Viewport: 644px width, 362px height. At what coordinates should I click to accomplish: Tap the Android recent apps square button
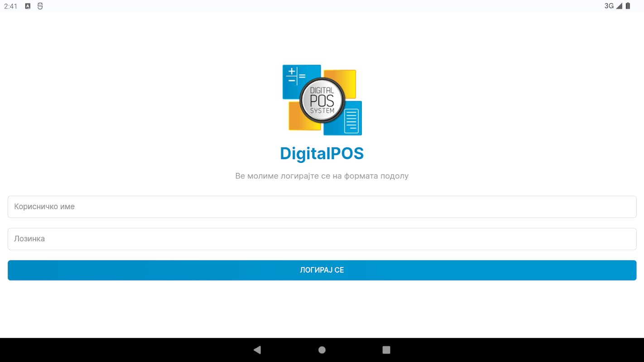point(386,350)
